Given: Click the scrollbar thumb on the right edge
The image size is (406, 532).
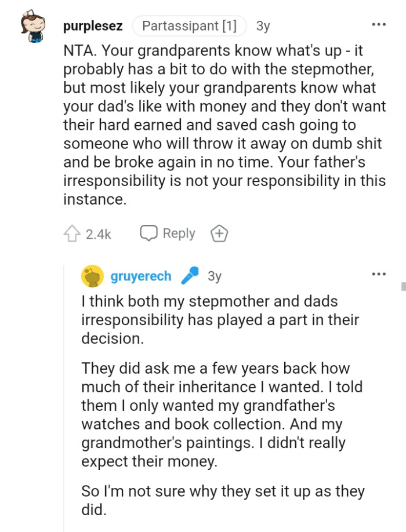Looking at the screenshot, I should coord(403,286).
